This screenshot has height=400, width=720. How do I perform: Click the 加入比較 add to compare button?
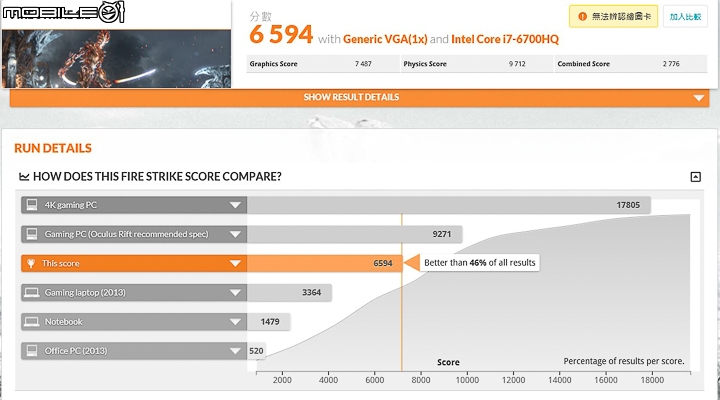coord(685,17)
